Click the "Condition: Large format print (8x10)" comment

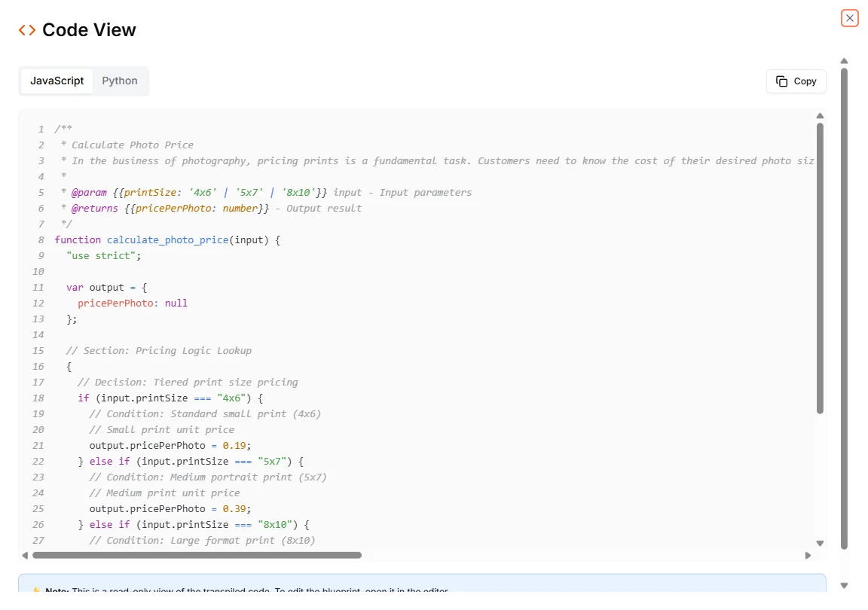point(202,541)
